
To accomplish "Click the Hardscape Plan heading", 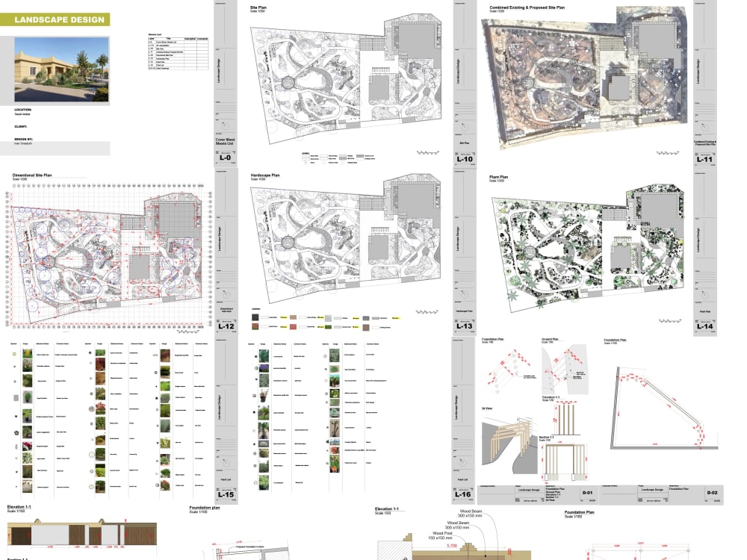I will 265,175.
